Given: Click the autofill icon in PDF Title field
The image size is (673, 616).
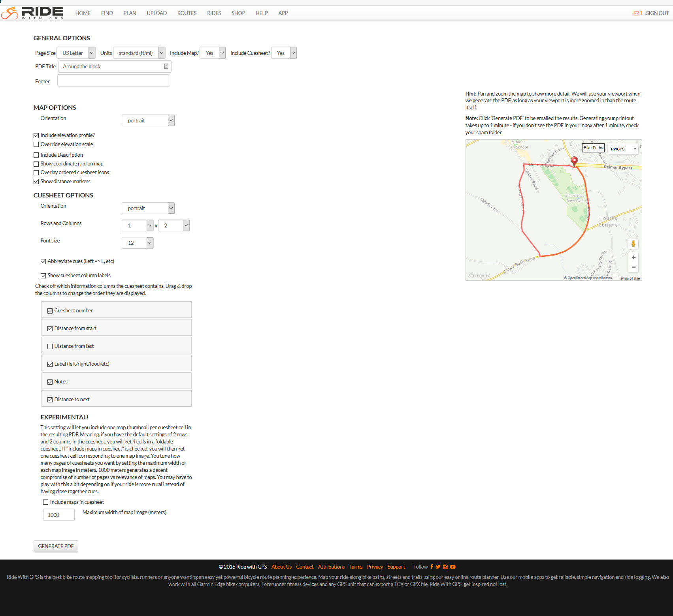Looking at the screenshot, I should (166, 66).
